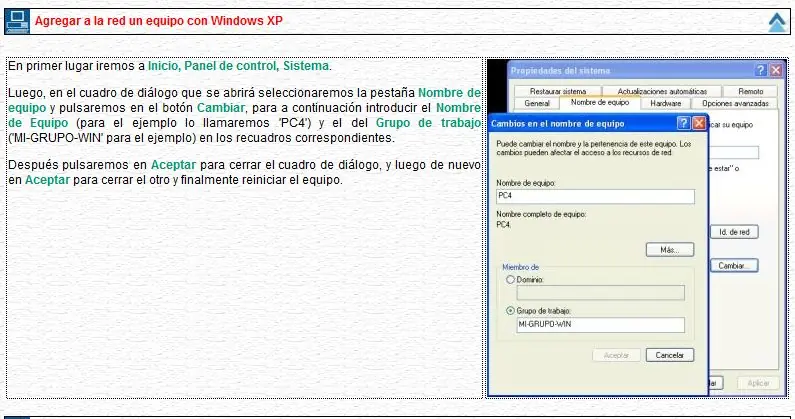Open the Hardware tab

[665, 103]
